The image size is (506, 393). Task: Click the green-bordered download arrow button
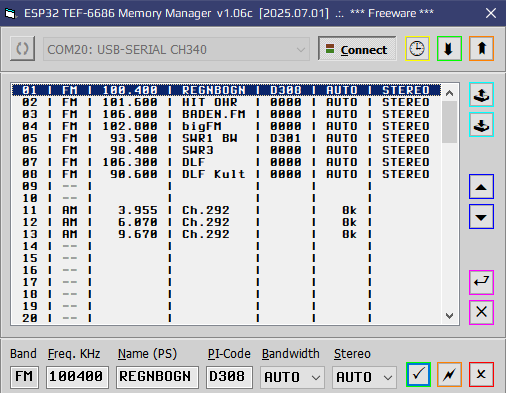[449, 49]
